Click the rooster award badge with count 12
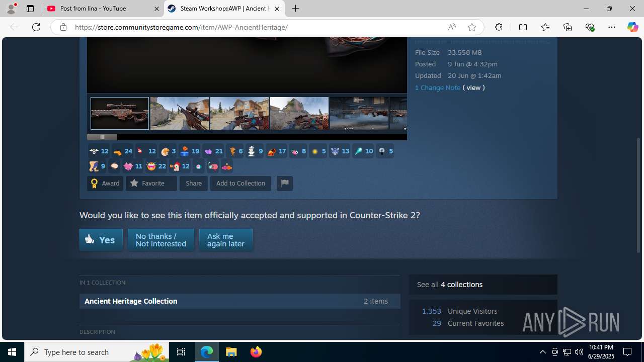Screen dimensions: 644x362 click(x=180, y=166)
